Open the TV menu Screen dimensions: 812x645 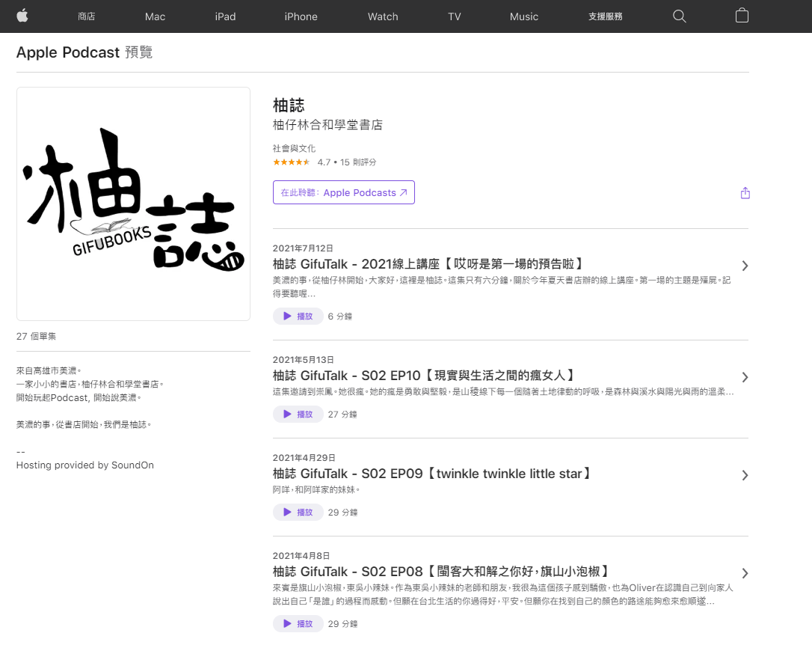[x=454, y=16]
